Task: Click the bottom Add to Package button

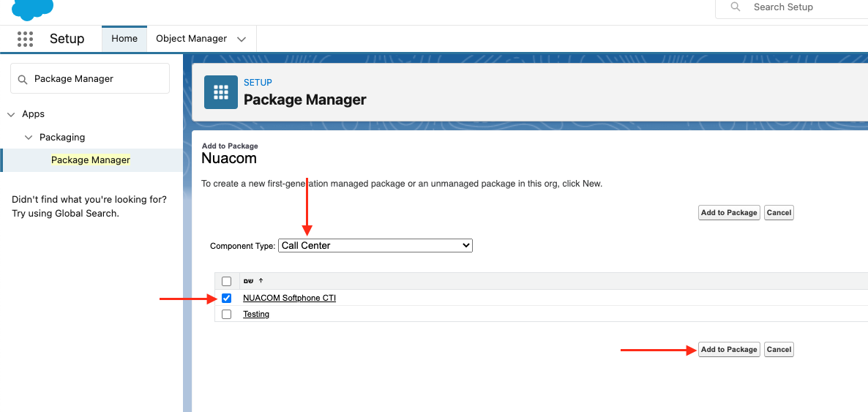Action: (728, 349)
